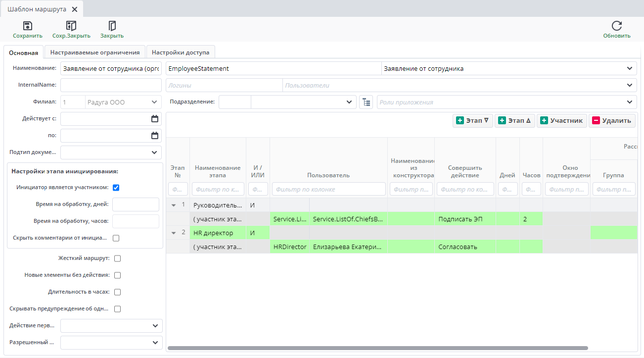Check the Длительность в часах option
Viewport: 644px width, 358px height.
(x=118, y=292)
